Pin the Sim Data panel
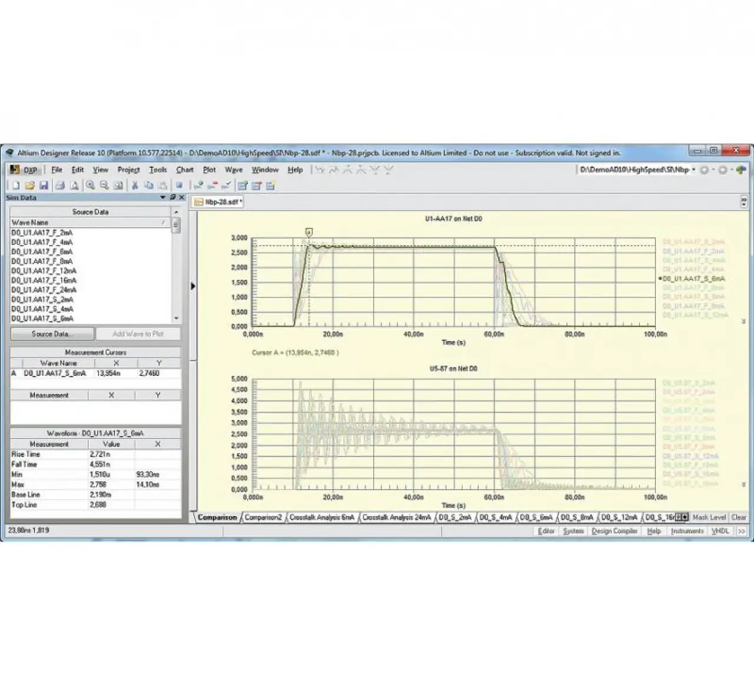 (x=173, y=197)
